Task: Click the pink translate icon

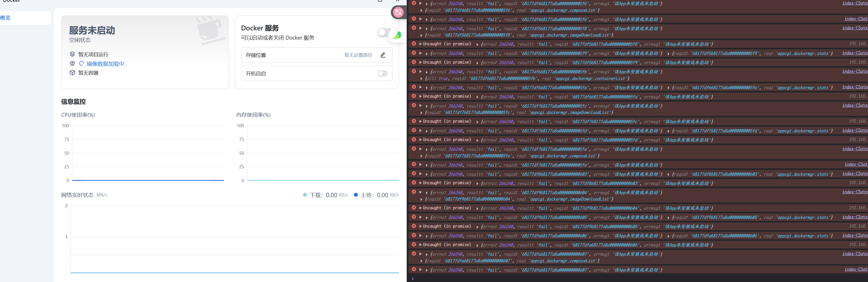Action: (x=398, y=13)
